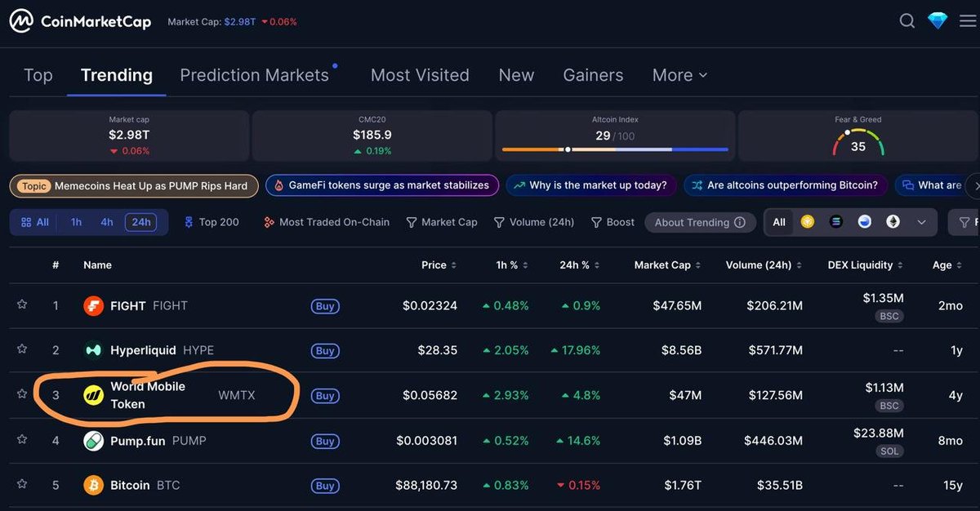Click the blue diamond rewards icon
Screen dimensions: 980x511
point(938,21)
